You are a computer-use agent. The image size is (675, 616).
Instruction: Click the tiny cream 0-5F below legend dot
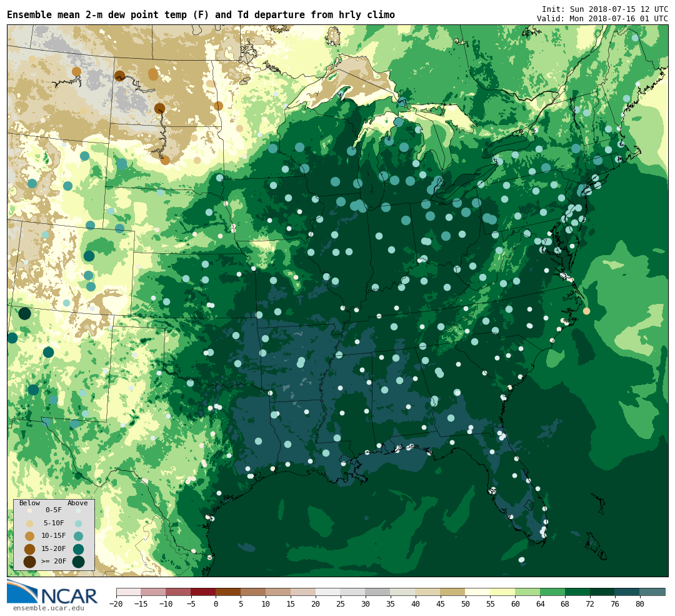click(x=29, y=511)
